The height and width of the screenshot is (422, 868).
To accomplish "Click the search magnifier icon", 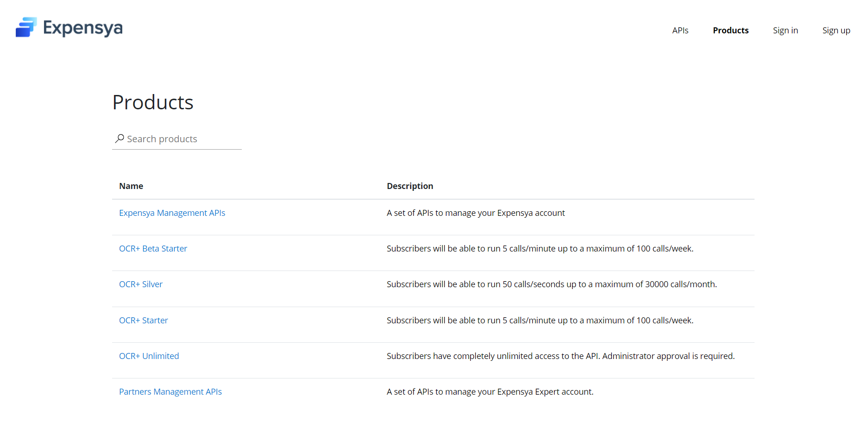I will coord(120,139).
